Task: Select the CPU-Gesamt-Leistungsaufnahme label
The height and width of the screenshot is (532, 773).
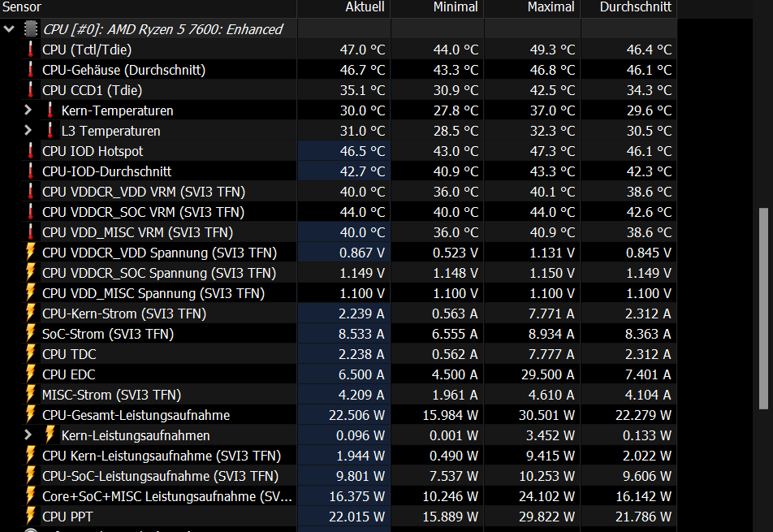Action: coord(136,415)
